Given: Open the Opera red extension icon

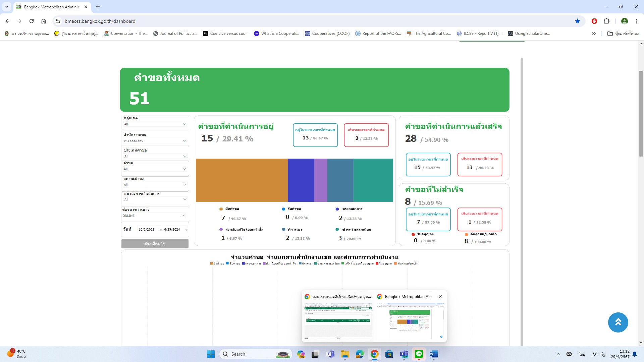Looking at the screenshot, I should pos(594,21).
